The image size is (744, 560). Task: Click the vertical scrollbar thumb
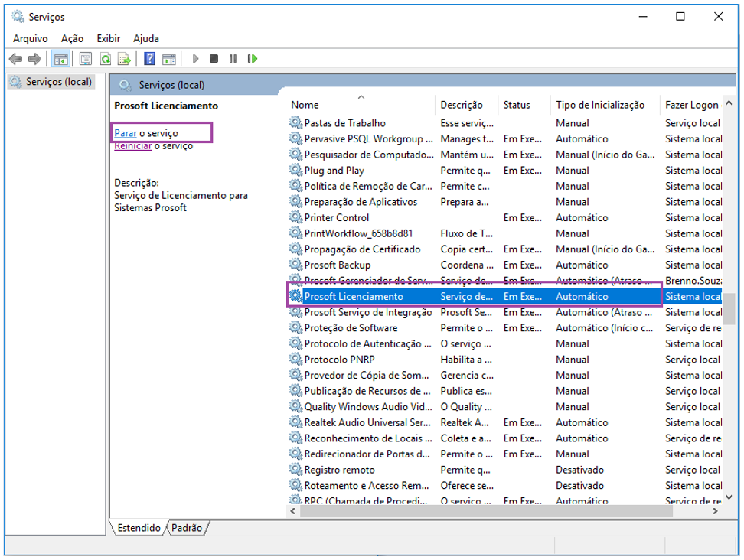pyautogui.click(x=729, y=308)
